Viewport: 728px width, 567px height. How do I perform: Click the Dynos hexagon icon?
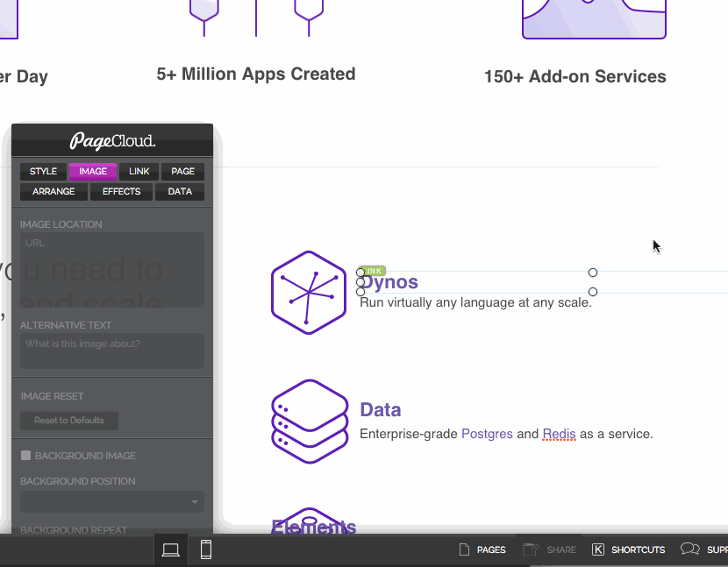309,293
